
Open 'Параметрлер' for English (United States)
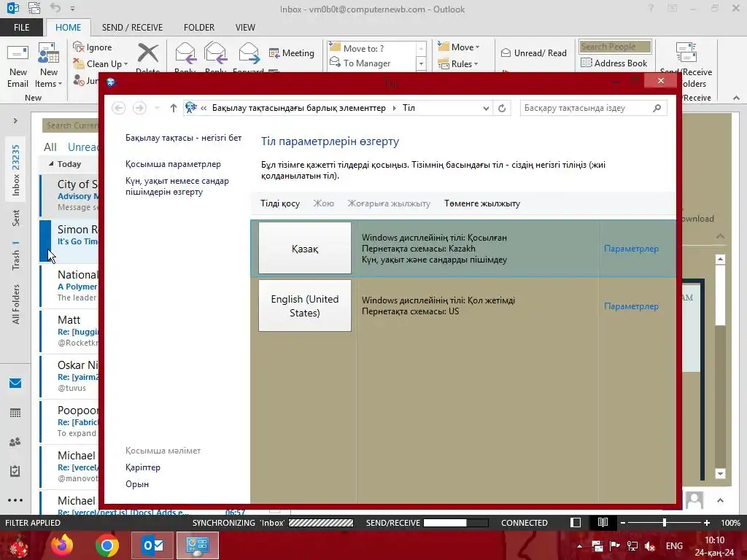(x=631, y=306)
